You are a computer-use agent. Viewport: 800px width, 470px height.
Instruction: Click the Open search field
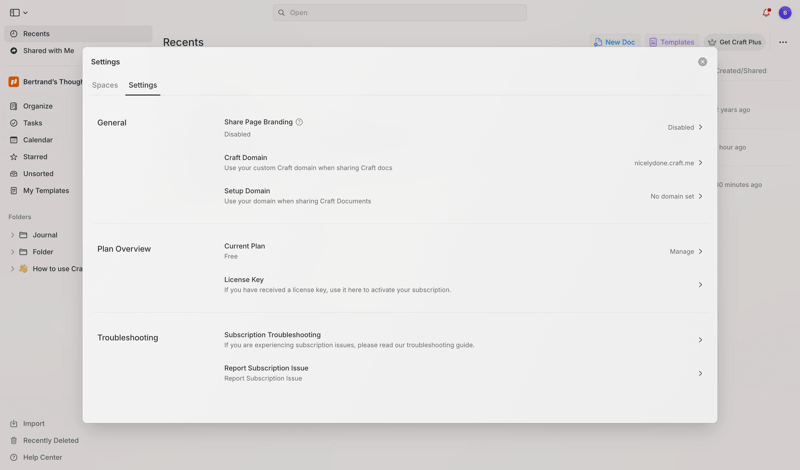(x=400, y=13)
